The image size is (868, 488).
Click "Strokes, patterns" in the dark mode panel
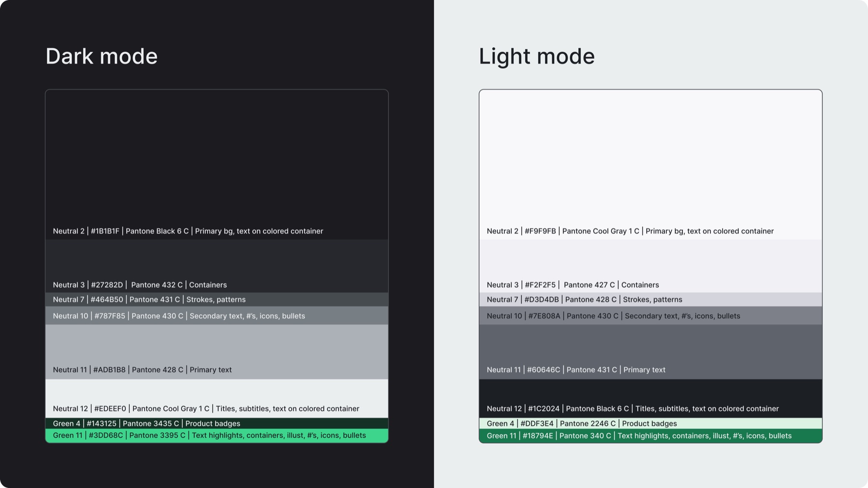pyautogui.click(x=216, y=299)
